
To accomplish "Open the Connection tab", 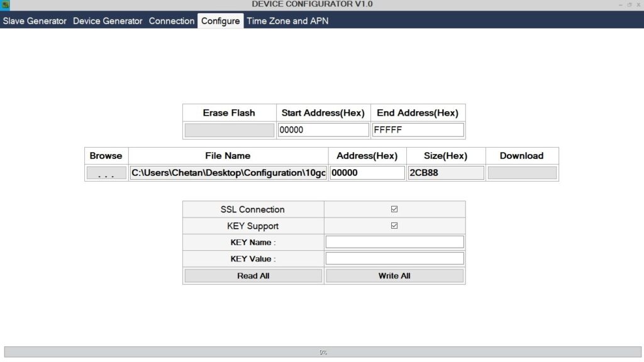I will 172,21.
